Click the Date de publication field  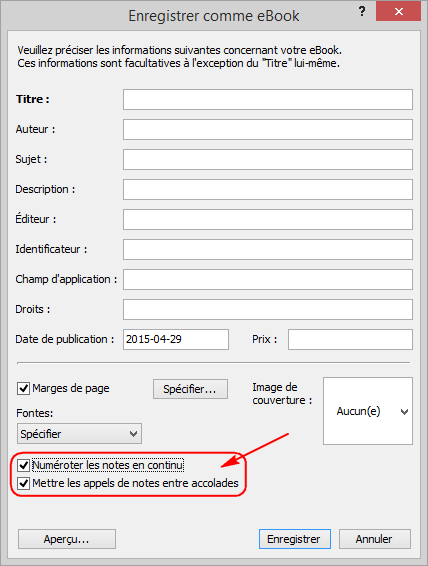coord(176,339)
